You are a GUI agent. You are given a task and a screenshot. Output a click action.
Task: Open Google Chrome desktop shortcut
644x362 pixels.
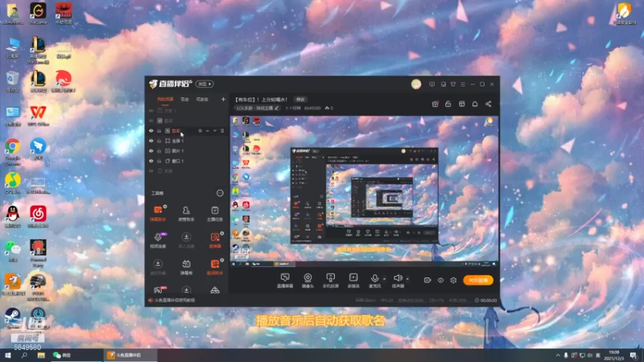13,151
